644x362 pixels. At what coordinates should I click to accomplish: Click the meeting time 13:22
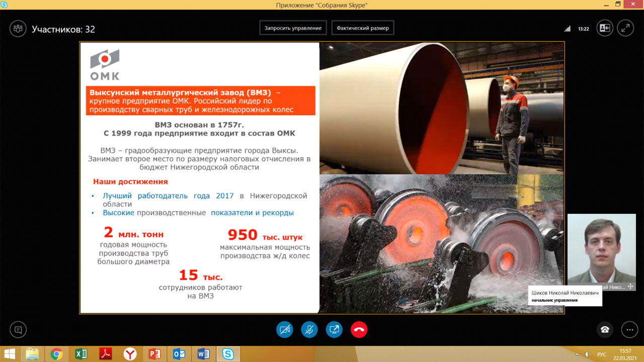[x=584, y=29]
